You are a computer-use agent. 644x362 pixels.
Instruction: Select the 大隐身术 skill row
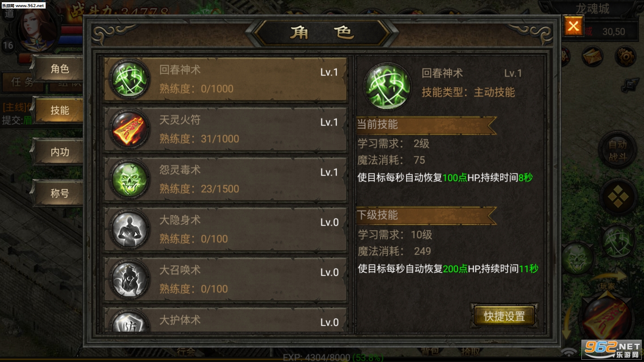[x=225, y=229]
